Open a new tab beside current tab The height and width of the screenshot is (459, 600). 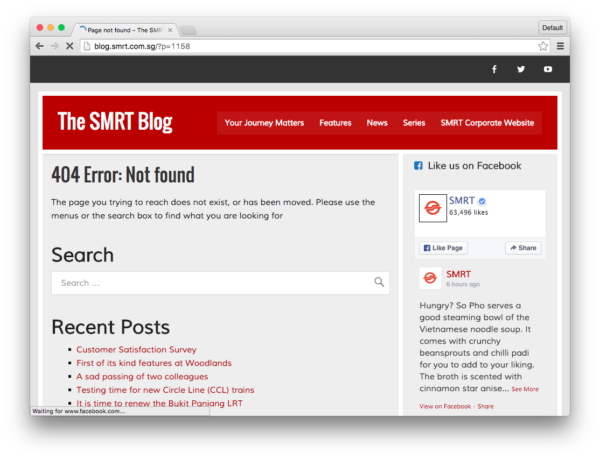pos(188,30)
